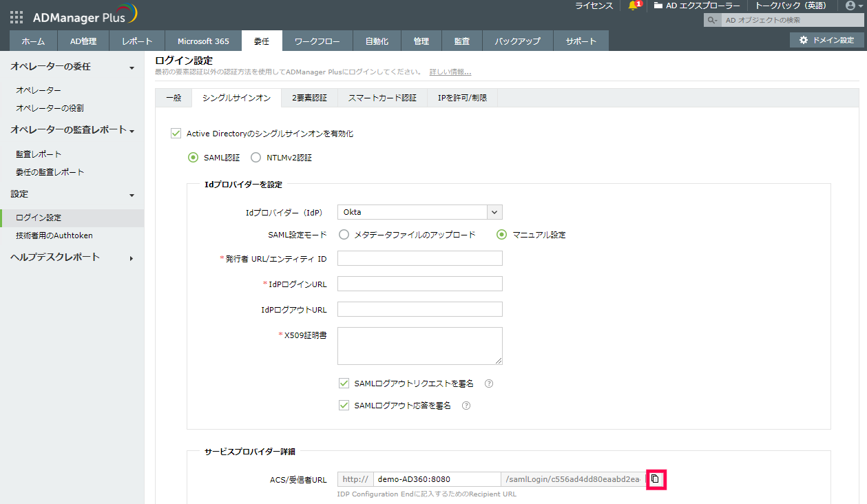Click the notification bell icon

click(x=633, y=6)
